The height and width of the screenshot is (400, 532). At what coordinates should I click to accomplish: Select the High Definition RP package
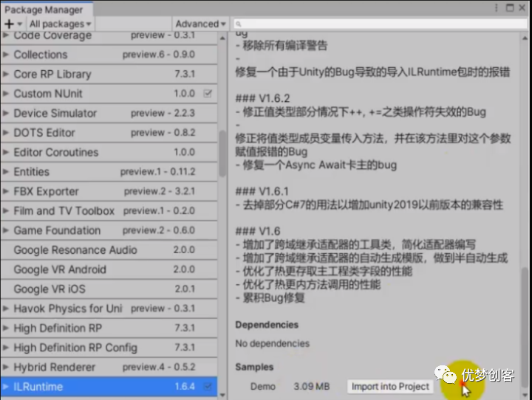109,328
